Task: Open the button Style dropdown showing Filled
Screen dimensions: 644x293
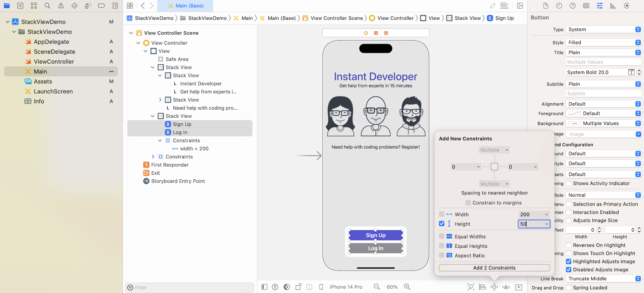Action: (x=603, y=43)
